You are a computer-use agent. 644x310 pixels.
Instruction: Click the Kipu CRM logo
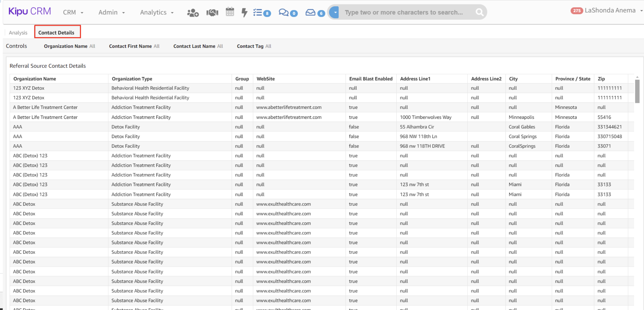[x=30, y=11]
